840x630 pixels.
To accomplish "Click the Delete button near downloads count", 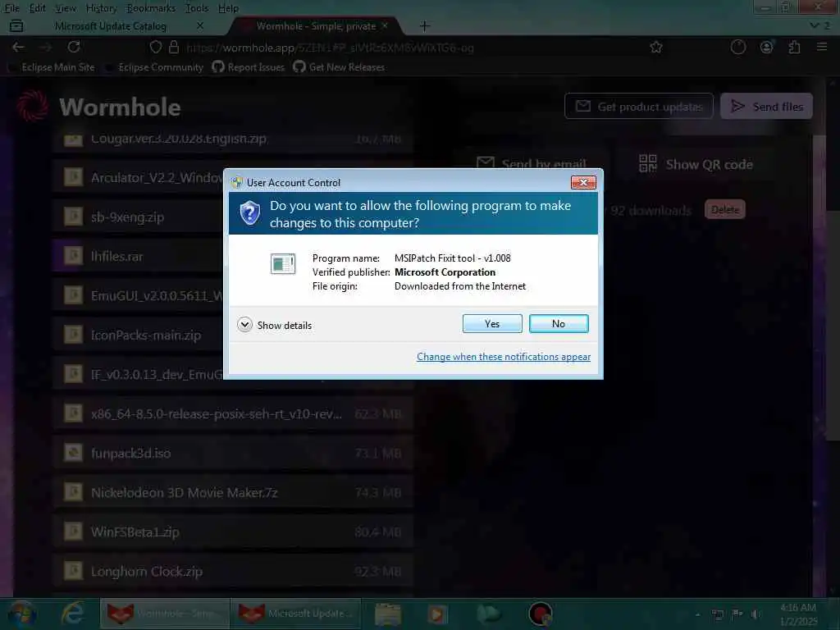I will tap(725, 209).
